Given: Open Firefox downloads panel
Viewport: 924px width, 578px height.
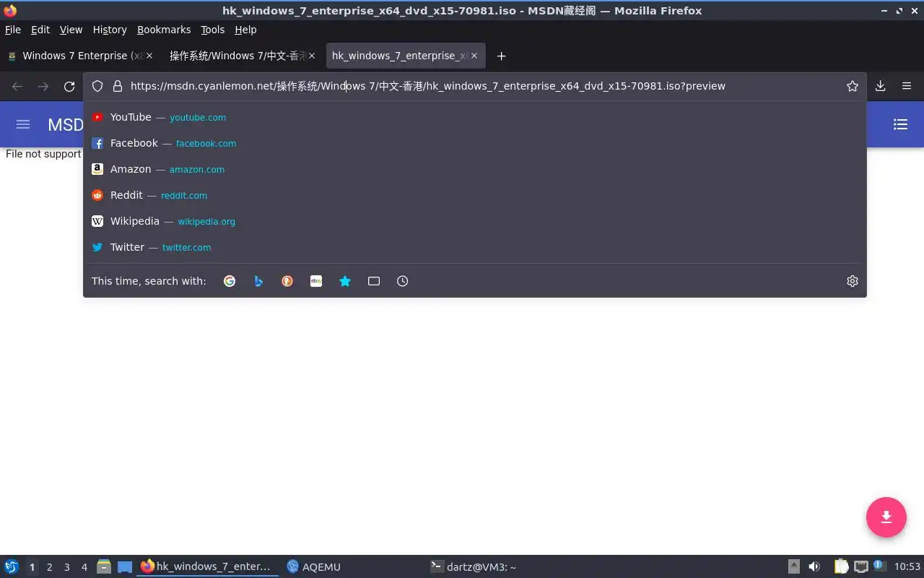Looking at the screenshot, I should 881,86.
